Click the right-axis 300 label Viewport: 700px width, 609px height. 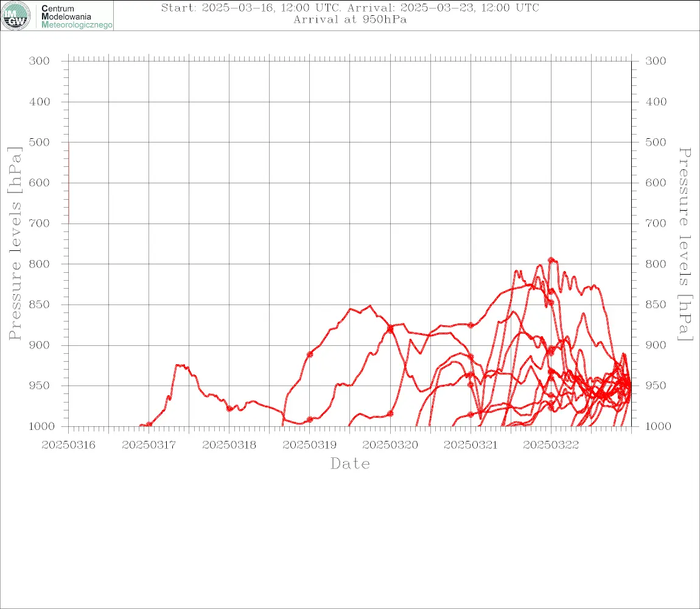click(656, 61)
